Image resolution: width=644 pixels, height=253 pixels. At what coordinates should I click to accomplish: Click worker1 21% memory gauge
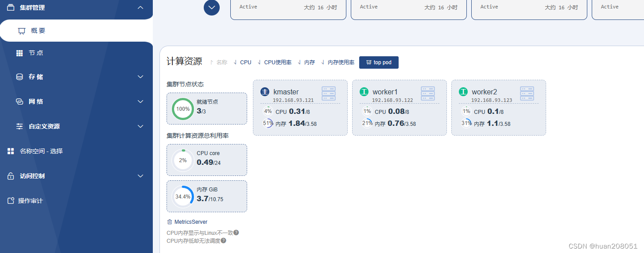(x=367, y=123)
